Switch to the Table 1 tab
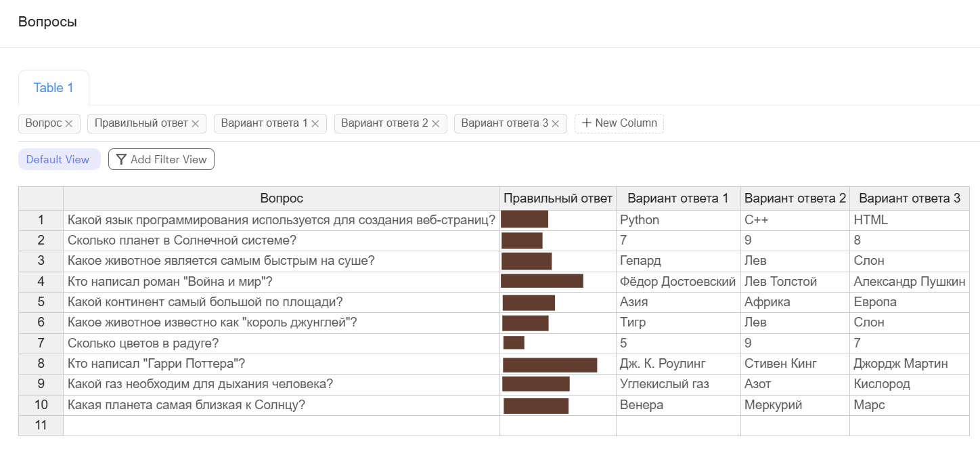980x466 pixels. pyautogui.click(x=53, y=88)
